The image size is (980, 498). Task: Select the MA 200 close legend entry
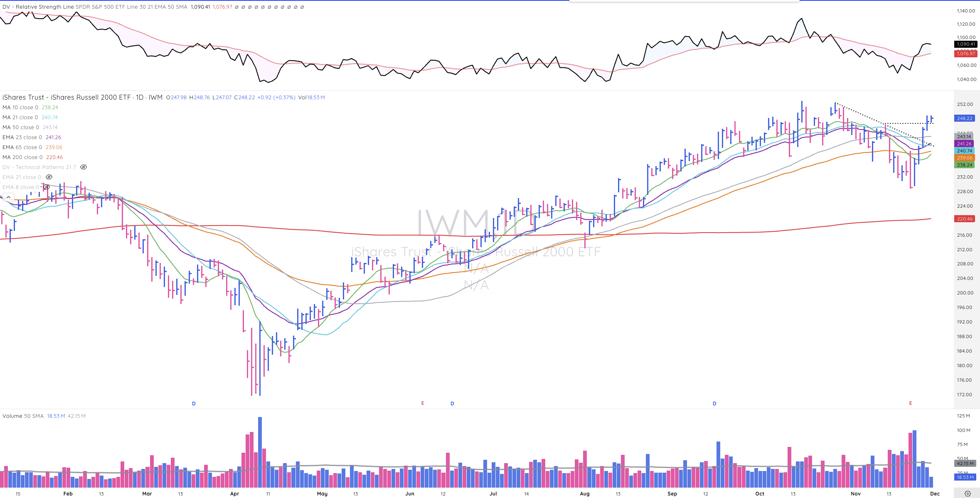[22, 157]
